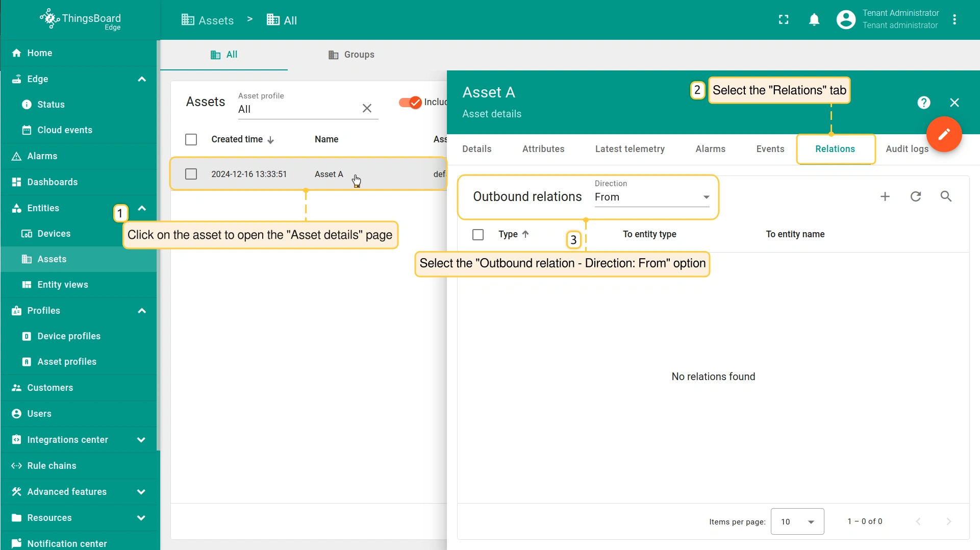Open the Groups tab
980x550 pixels.
coord(351,55)
